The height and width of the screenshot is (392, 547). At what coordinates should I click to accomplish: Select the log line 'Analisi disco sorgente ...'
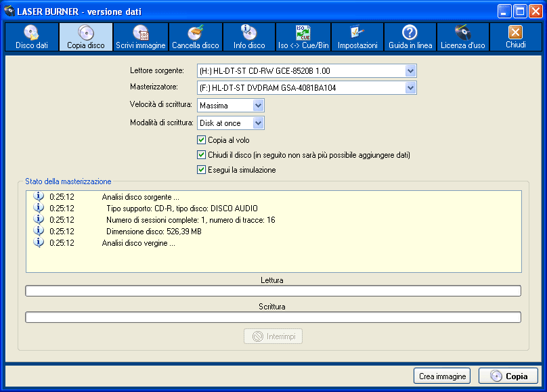(x=141, y=197)
